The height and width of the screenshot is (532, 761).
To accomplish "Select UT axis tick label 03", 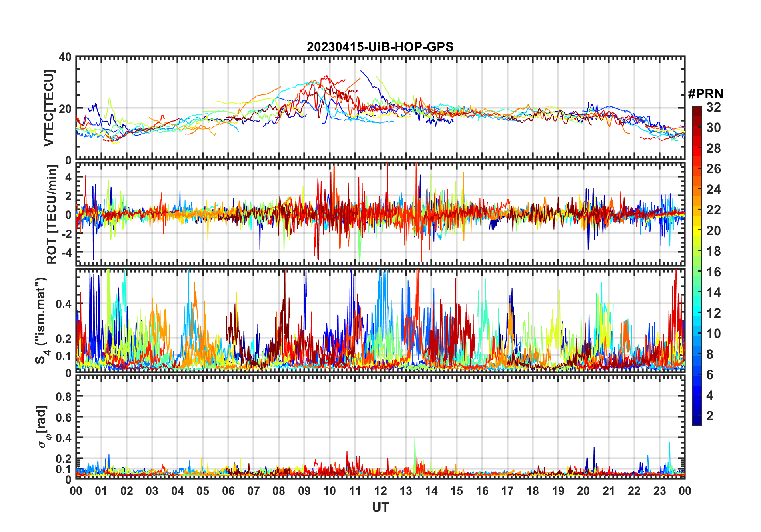I will click(152, 491).
